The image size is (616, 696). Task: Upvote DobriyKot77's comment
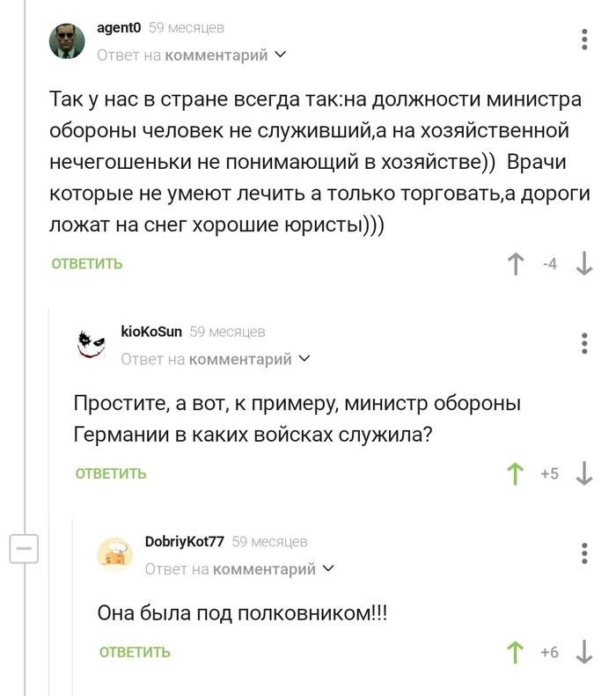point(517,652)
